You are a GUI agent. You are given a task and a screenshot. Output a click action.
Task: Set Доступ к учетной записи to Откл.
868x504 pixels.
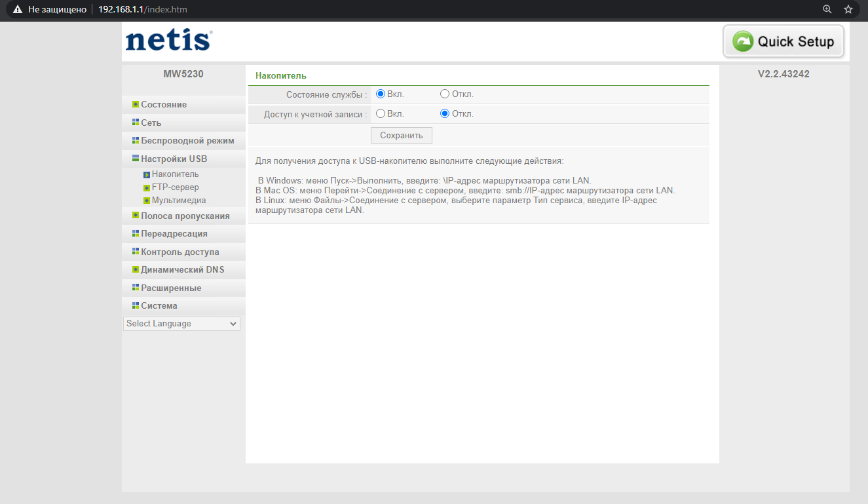[x=445, y=114]
